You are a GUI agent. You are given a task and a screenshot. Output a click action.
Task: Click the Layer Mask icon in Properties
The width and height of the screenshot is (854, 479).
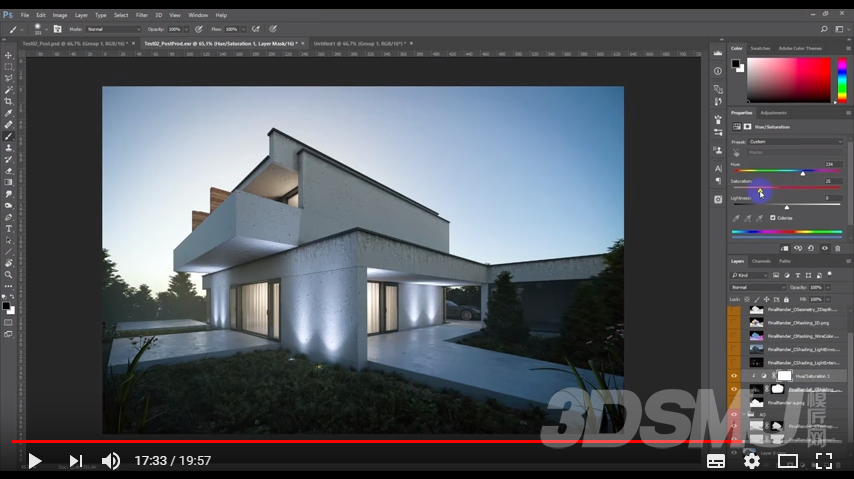(747, 127)
